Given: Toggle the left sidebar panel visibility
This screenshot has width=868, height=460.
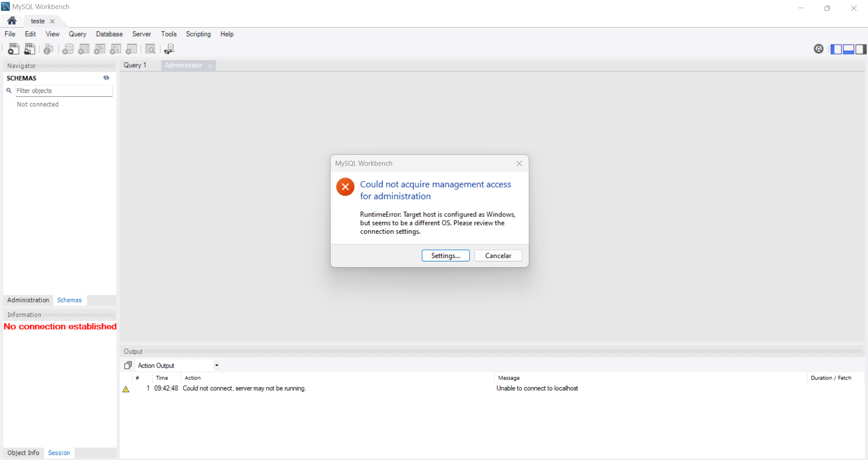Looking at the screenshot, I should click(x=836, y=49).
